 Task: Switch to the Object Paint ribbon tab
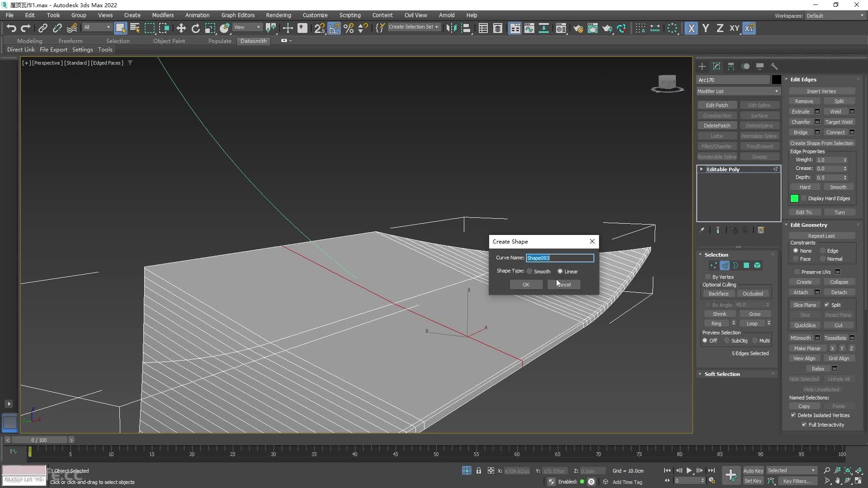[169, 41]
